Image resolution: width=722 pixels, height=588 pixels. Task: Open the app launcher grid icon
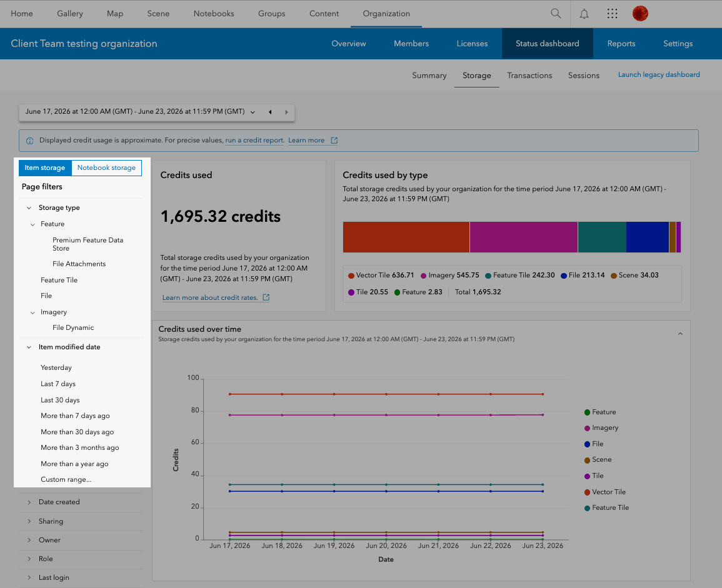(612, 14)
